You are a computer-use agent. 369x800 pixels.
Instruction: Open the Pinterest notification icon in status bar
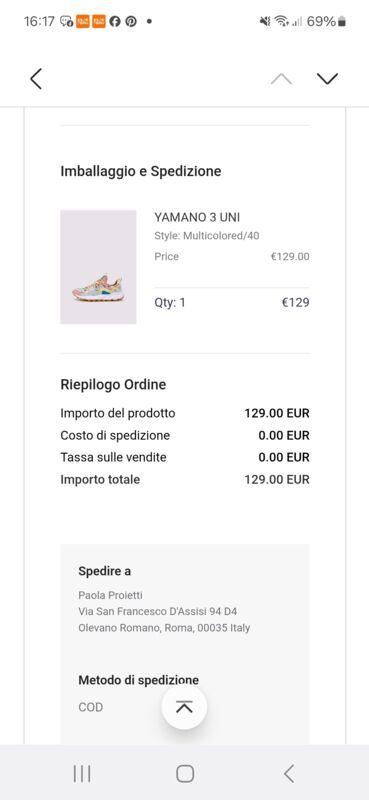[x=131, y=21]
